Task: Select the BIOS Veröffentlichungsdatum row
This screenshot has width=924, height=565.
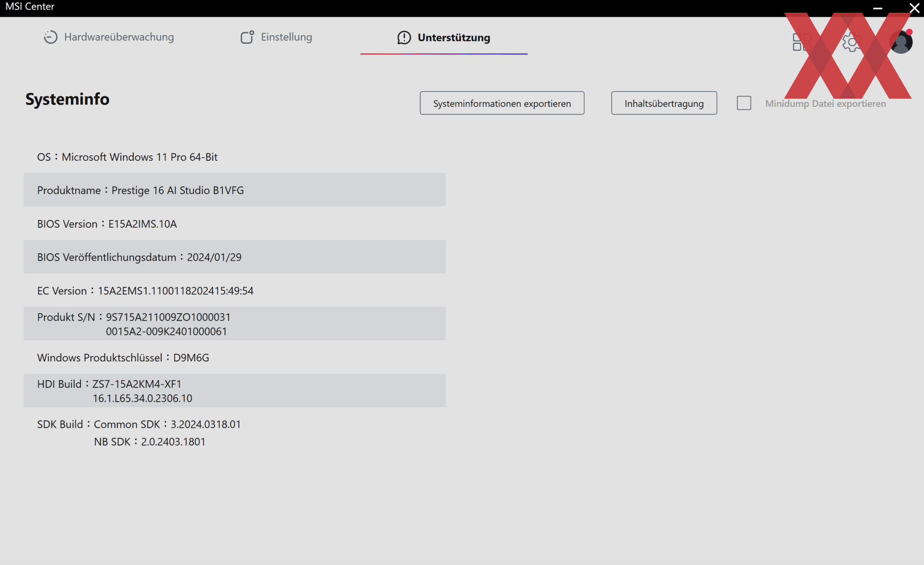Action: 235,257
